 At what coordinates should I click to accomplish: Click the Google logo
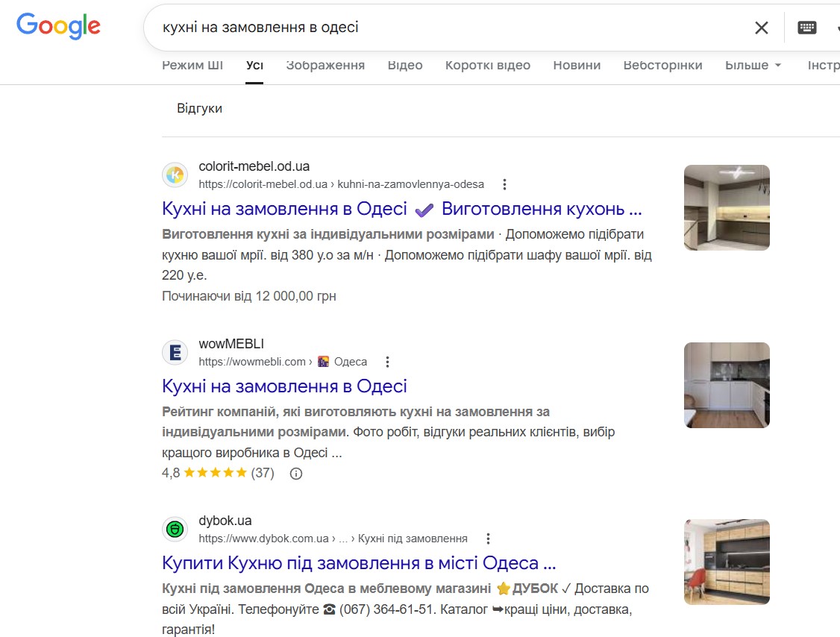pos(58,26)
